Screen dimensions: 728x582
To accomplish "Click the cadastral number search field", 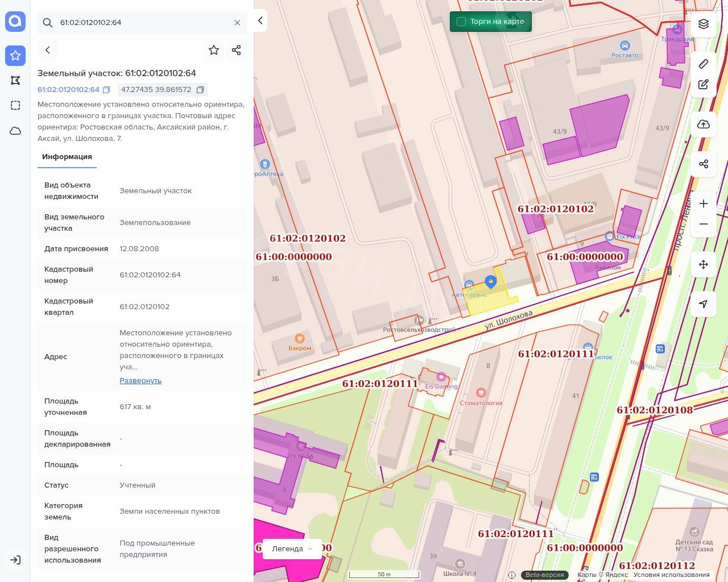I will coord(142,23).
